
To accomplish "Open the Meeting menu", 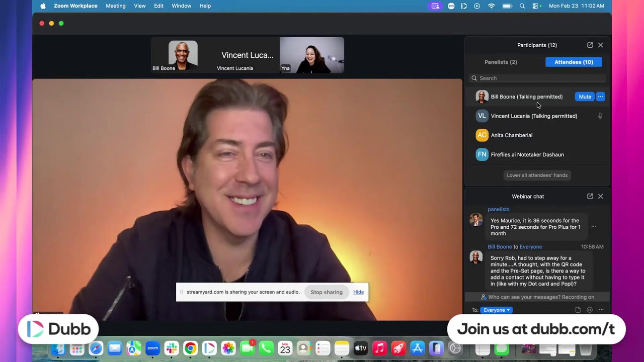I will click(116, 6).
